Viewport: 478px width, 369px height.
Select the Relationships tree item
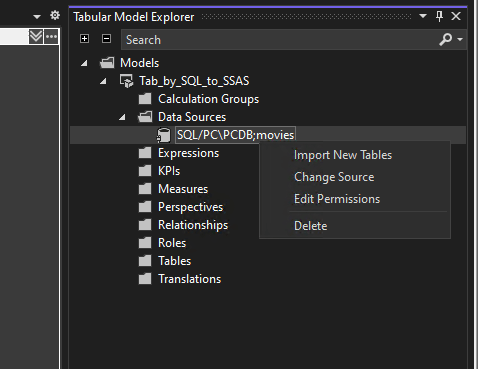193,225
